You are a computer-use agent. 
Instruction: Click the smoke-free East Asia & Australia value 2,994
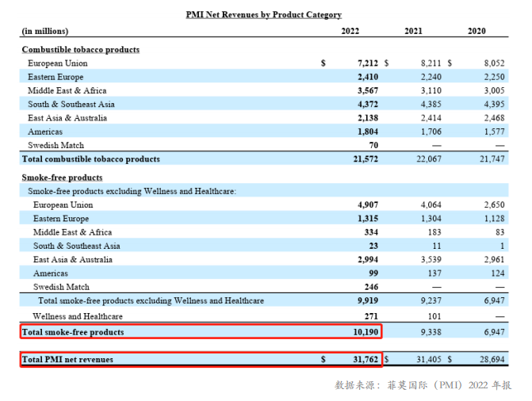pos(368,259)
